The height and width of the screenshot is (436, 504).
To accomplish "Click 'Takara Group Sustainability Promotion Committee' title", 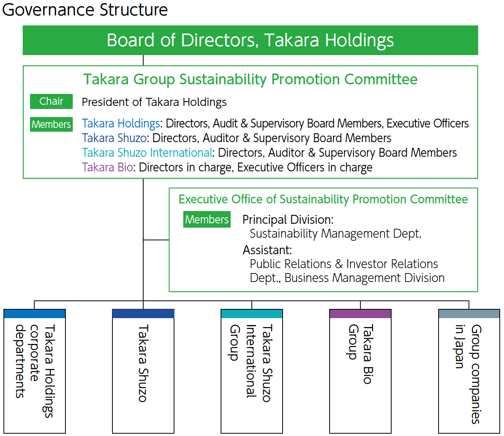I will tap(250, 79).
